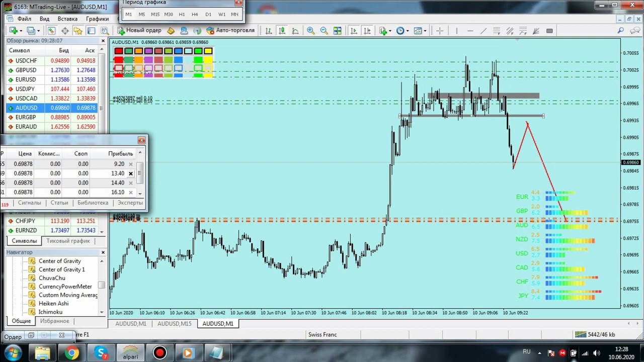644x362 pixels.
Task: Click the yellow color swatch on chart
Action: (208, 51)
